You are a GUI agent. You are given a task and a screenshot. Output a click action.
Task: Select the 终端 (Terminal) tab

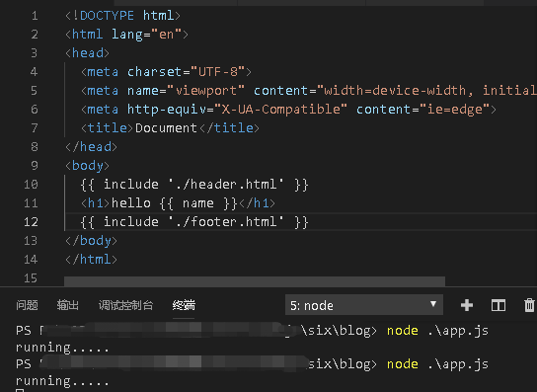pyautogui.click(x=184, y=305)
